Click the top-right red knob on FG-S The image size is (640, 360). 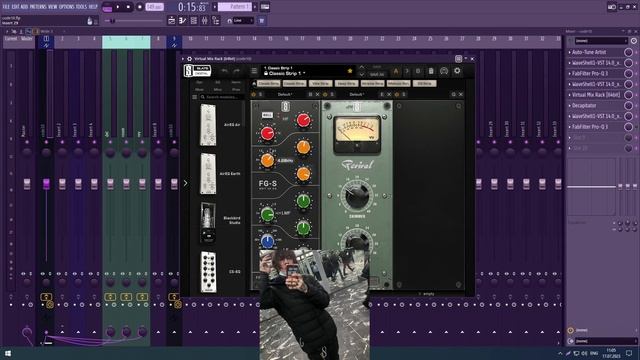pyautogui.click(x=303, y=120)
